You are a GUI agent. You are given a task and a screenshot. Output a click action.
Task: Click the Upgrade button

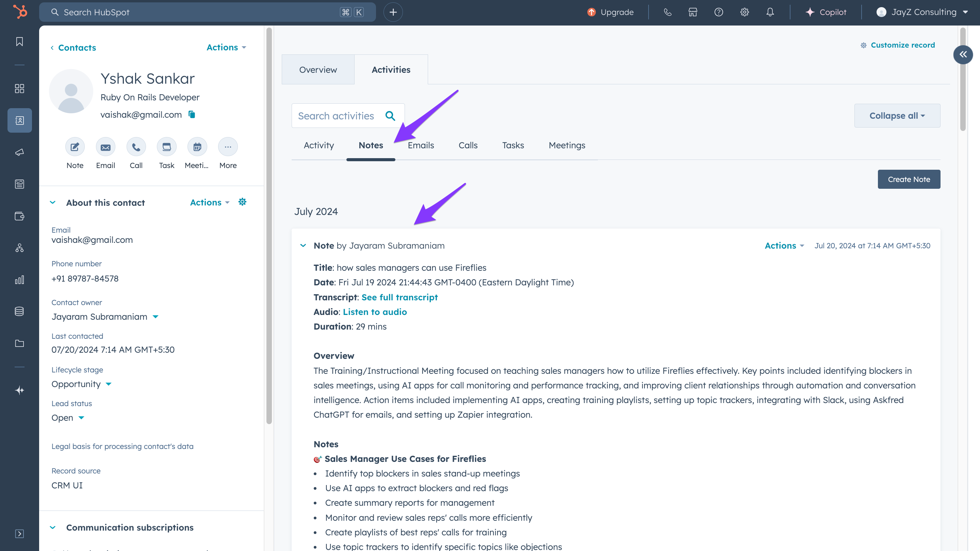[610, 12]
